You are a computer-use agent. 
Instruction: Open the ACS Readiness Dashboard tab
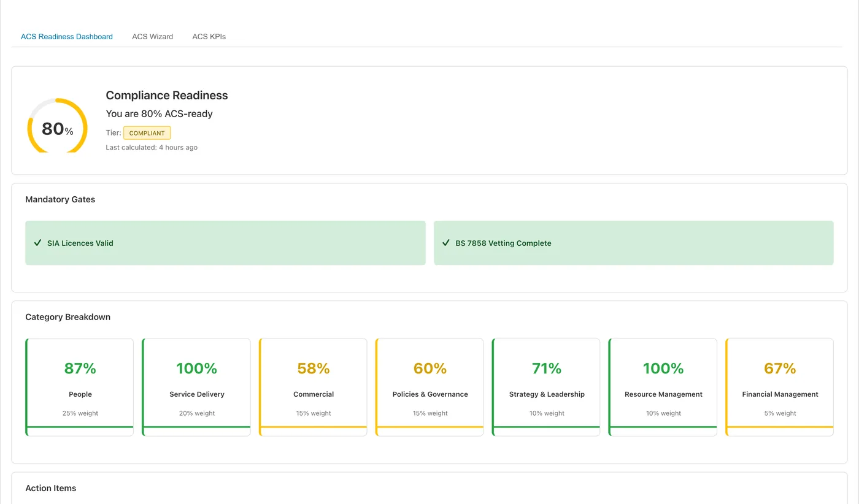point(67,37)
